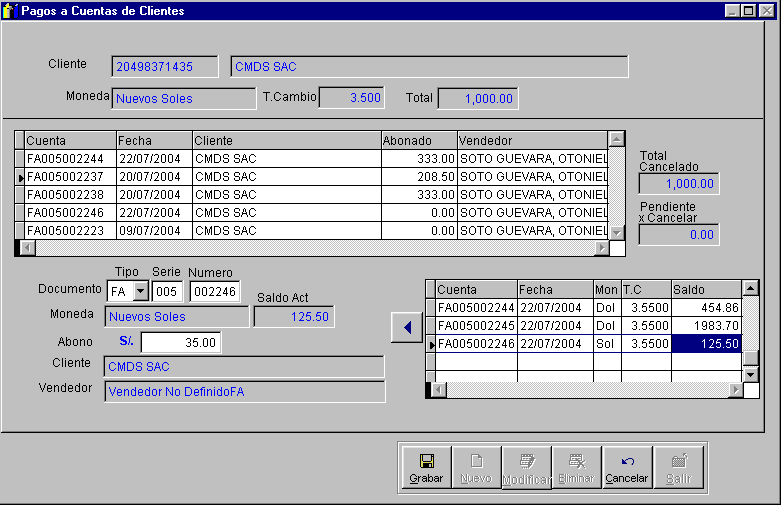Click the Mon column header
Viewport: 781px width, 505px height.
tap(607, 289)
